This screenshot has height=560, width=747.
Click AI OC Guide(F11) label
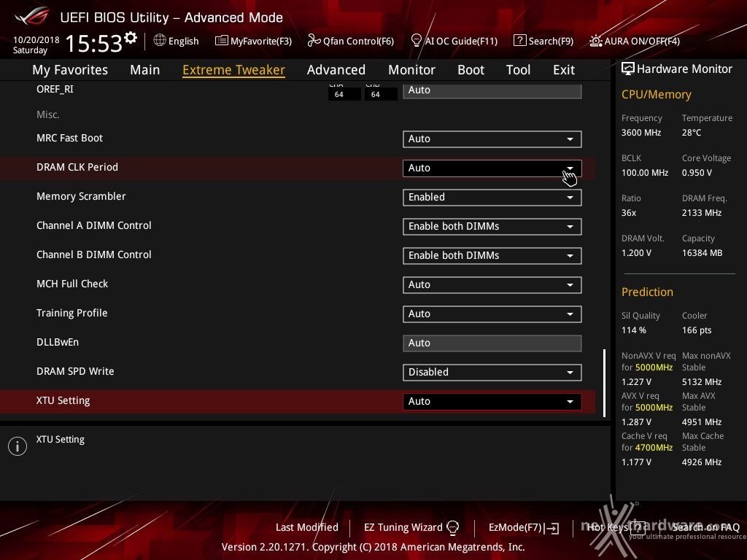(461, 42)
